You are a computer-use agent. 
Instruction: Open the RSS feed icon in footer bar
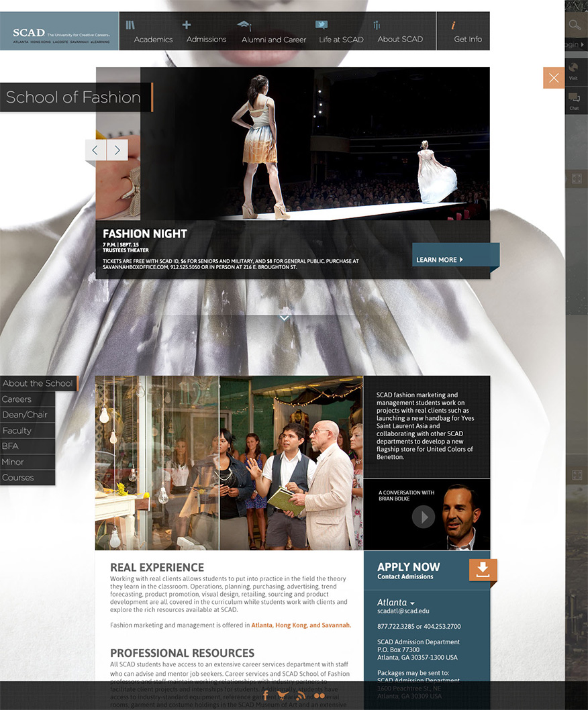301,695
